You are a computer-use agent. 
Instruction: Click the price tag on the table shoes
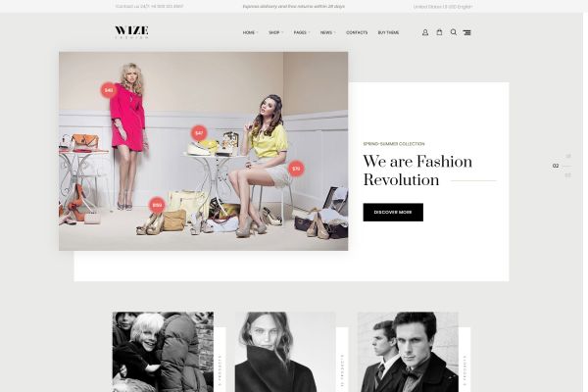199,133
